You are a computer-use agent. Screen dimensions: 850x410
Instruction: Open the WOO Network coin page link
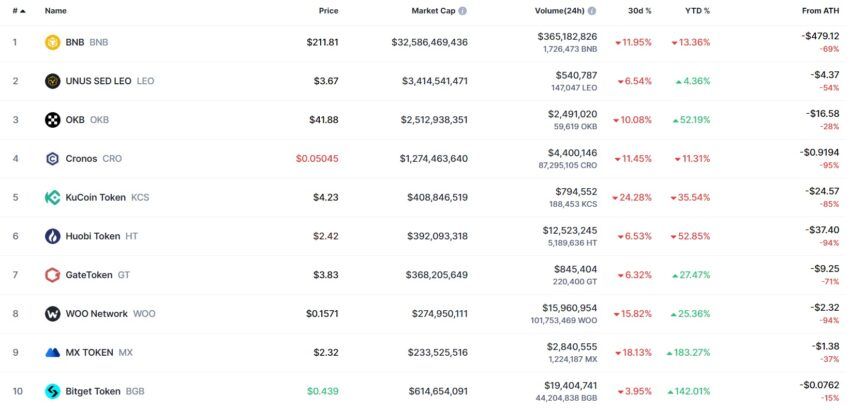tap(110, 314)
